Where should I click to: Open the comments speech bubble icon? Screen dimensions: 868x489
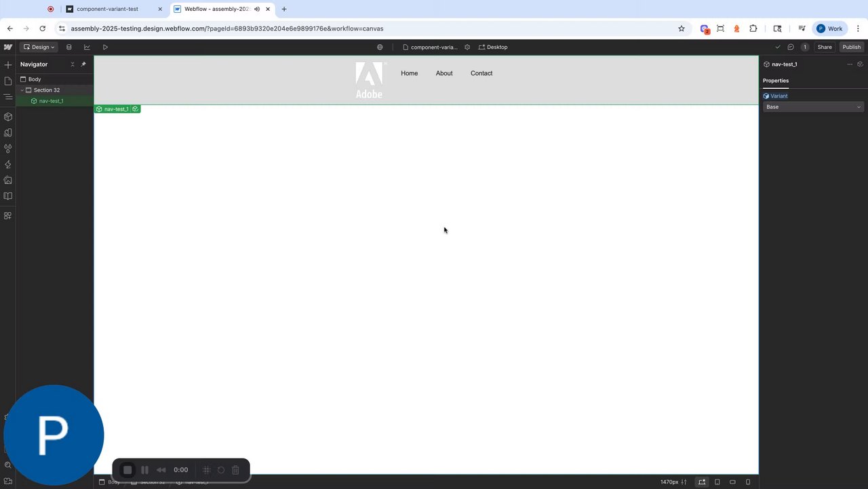(x=791, y=47)
